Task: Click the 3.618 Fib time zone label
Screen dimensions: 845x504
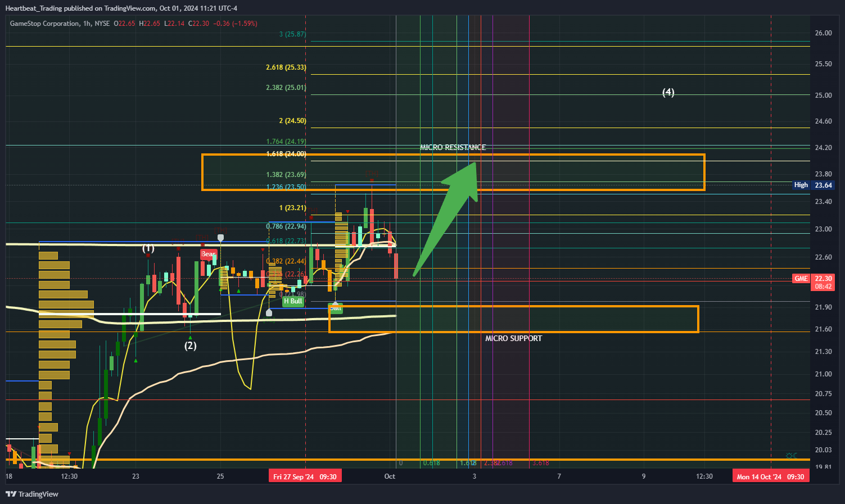Action: (x=540, y=463)
